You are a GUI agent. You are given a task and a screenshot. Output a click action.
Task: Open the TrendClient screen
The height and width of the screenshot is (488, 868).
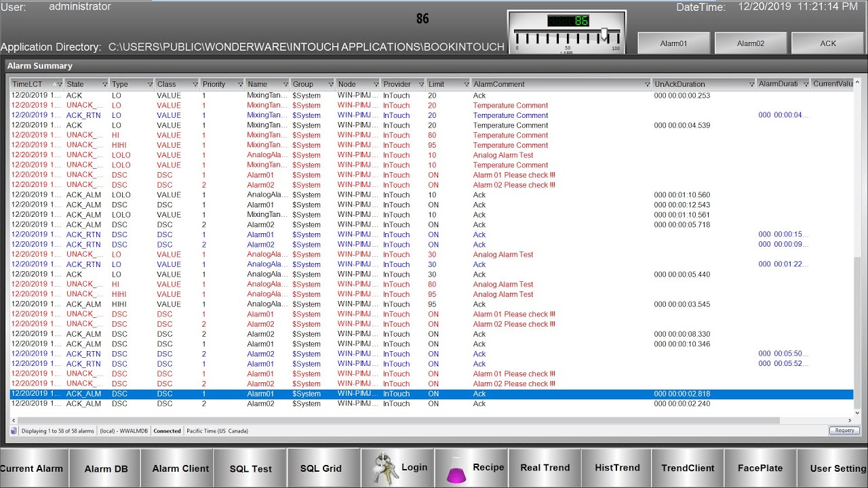click(688, 468)
